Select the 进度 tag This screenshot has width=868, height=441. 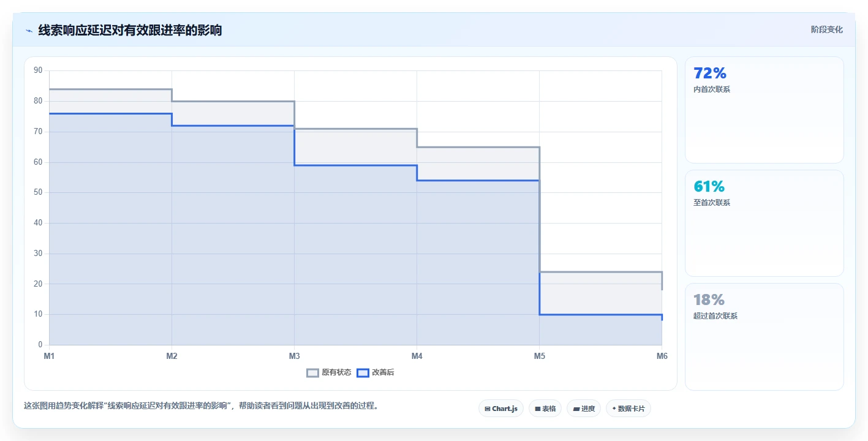point(584,409)
